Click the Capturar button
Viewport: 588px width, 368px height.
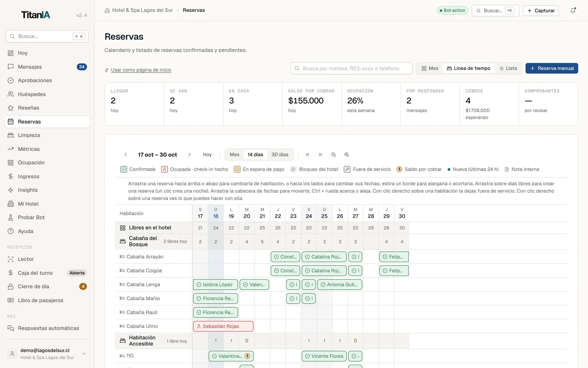coord(541,11)
